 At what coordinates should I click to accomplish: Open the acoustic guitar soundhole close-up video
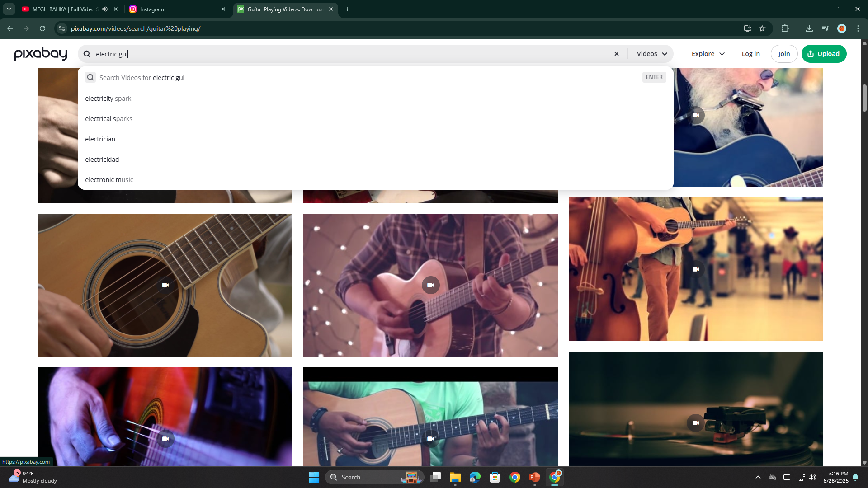165,285
